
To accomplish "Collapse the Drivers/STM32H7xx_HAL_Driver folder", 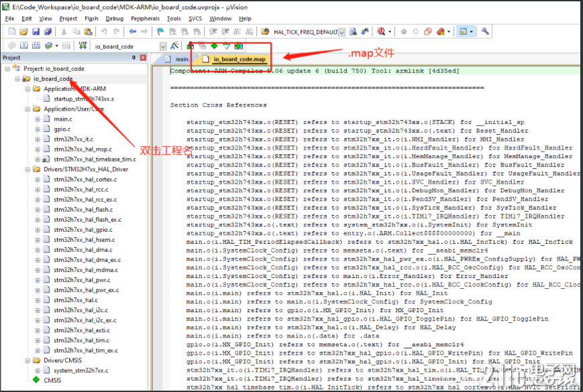I will point(28,170).
